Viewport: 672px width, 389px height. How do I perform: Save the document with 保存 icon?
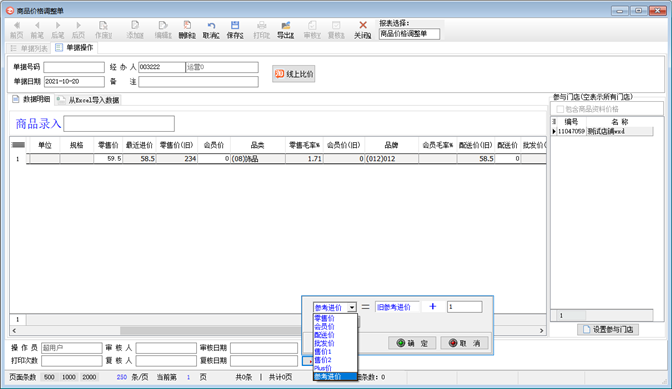pos(235,30)
